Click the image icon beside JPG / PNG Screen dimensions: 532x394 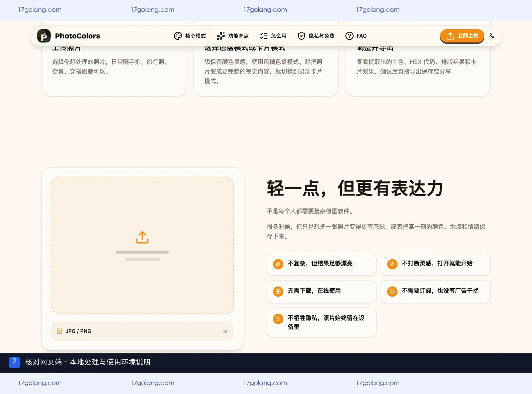tap(59, 331)
